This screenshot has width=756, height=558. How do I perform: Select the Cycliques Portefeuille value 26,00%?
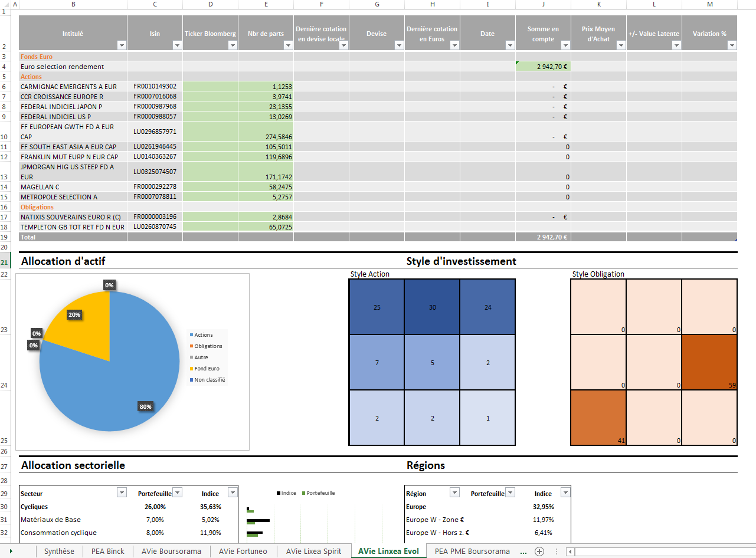tap(155, 507)
